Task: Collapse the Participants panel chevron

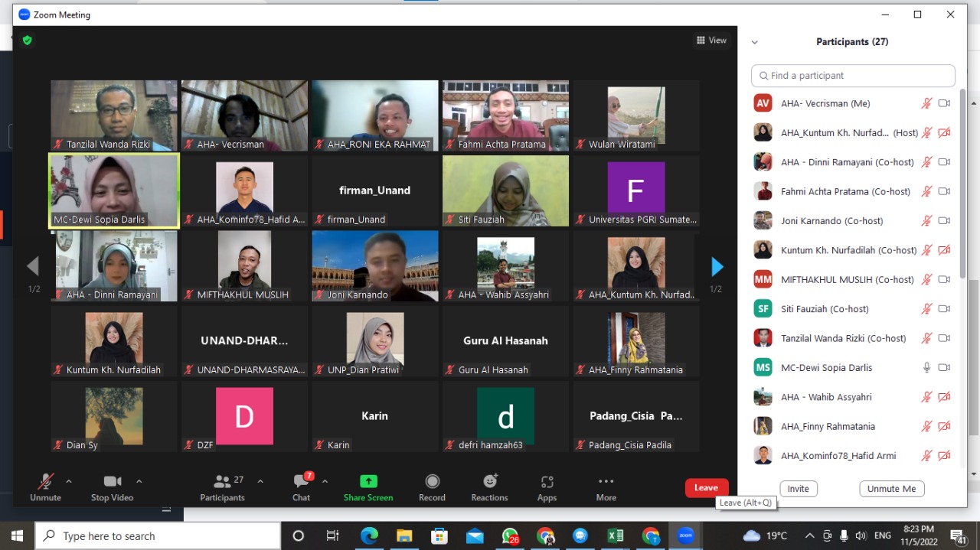Action: [754, 43]
